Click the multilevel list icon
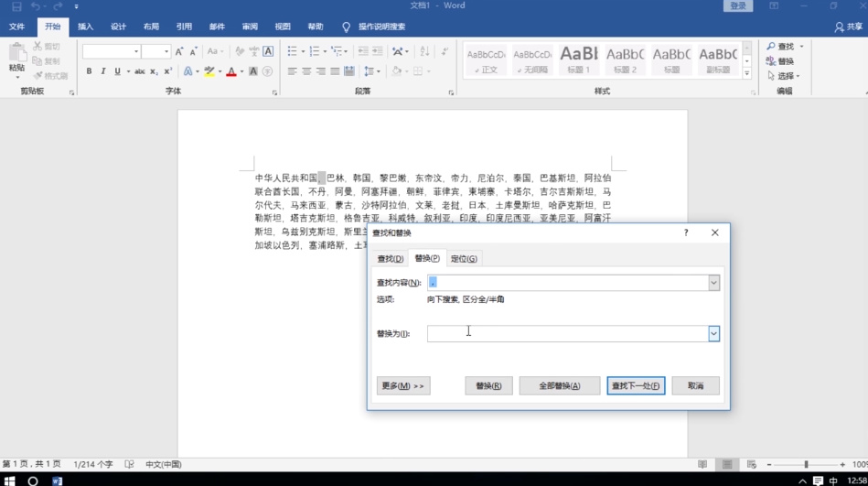This screenshot has width=868, height=486. tap(336, 51)
